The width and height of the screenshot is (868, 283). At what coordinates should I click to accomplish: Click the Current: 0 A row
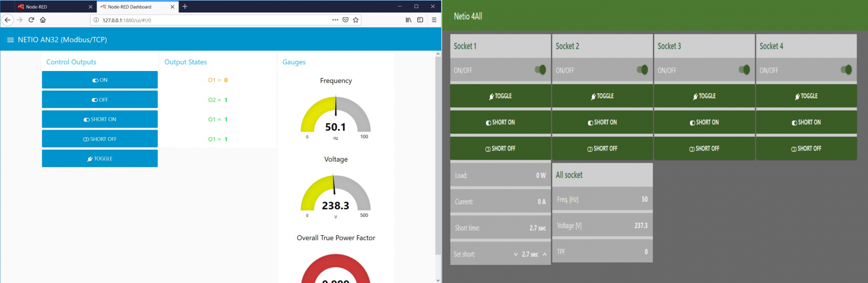coord(500,202)
